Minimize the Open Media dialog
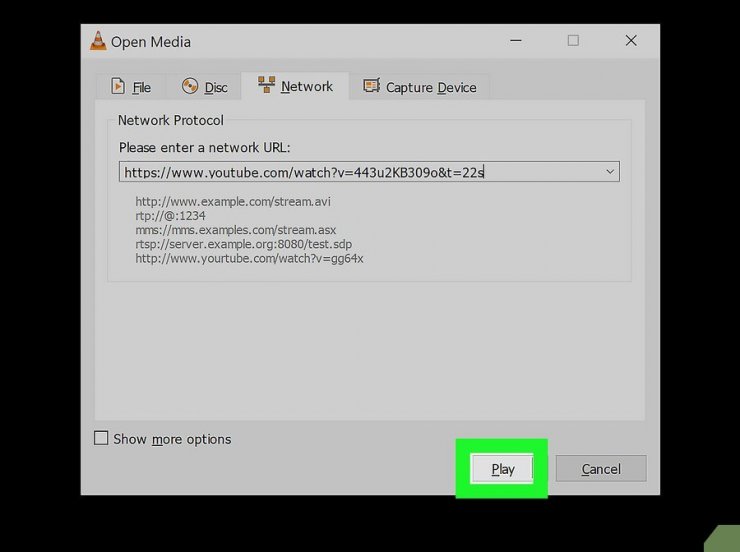 click(x=515, y=41)
